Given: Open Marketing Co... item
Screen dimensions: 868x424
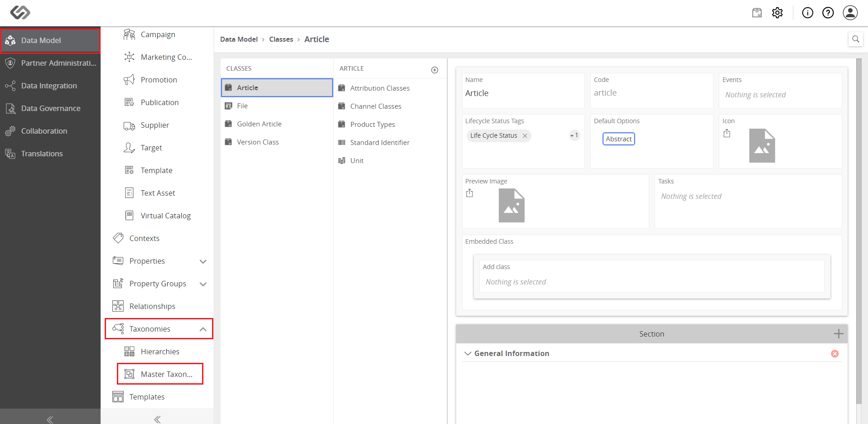Looking at the screenshot, I should click(158, 57).
